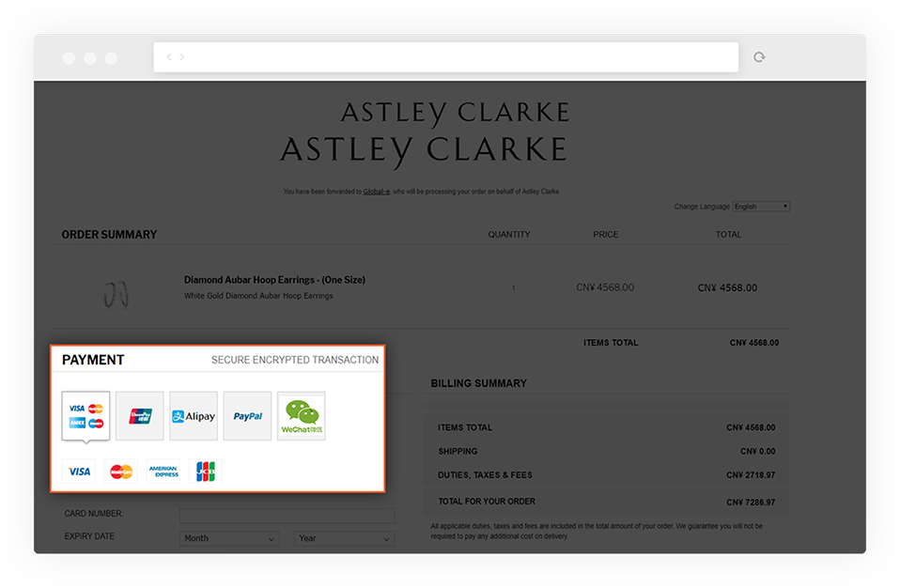The height and width of the screenshot is (588, 900).
Task: Click the QUANTITY column header
Action: 509,235
